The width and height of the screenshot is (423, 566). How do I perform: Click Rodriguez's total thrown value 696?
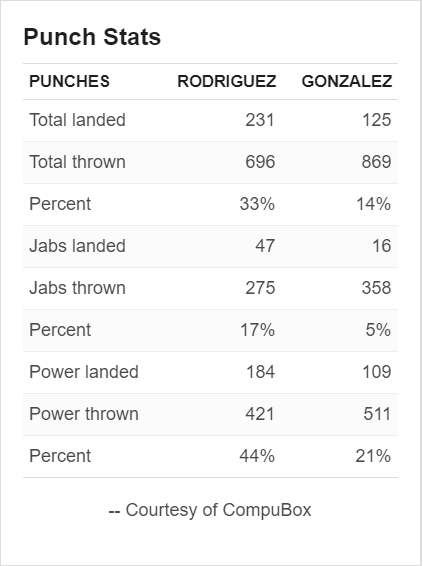260,162
